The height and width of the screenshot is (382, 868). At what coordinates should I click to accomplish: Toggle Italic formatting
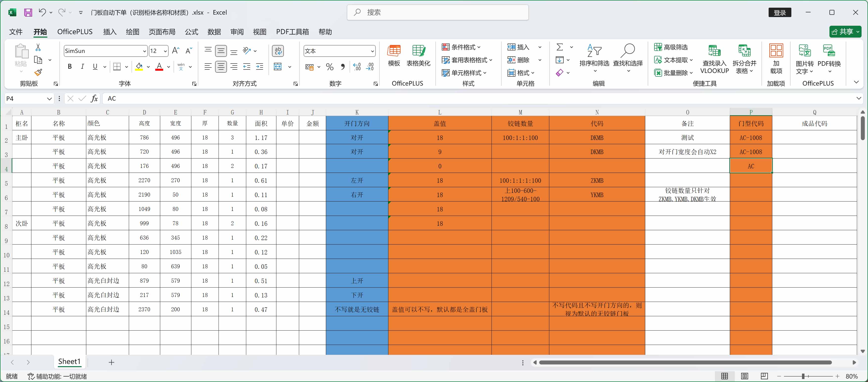(82, 67)
